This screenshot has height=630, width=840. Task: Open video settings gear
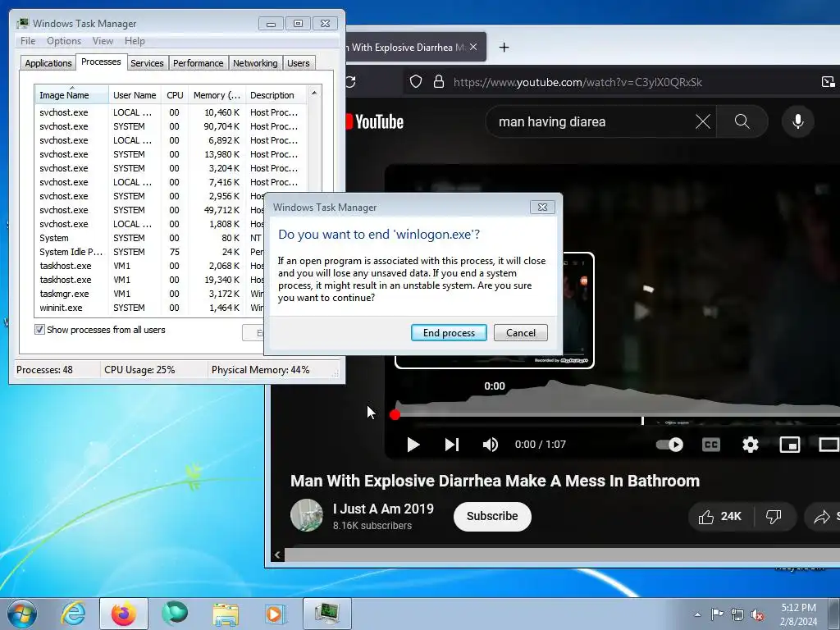[x=750, y=445]
